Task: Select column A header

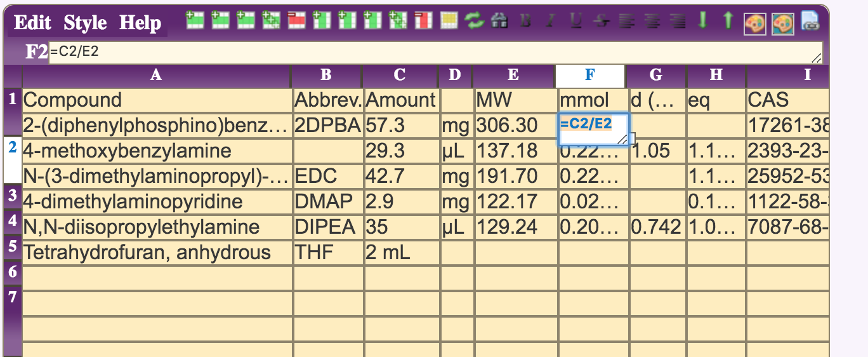Action: [x=156, y=76]
